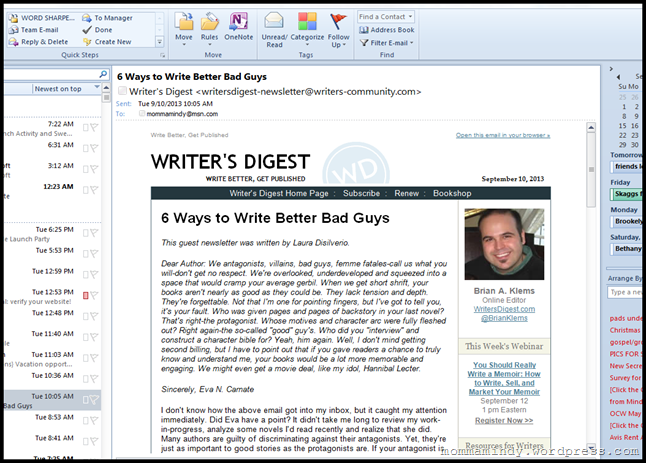Image resolution: width=646 pixels, height=463 pixels.
Task: Open Move dropdown arrow
Action: (184, 44)
